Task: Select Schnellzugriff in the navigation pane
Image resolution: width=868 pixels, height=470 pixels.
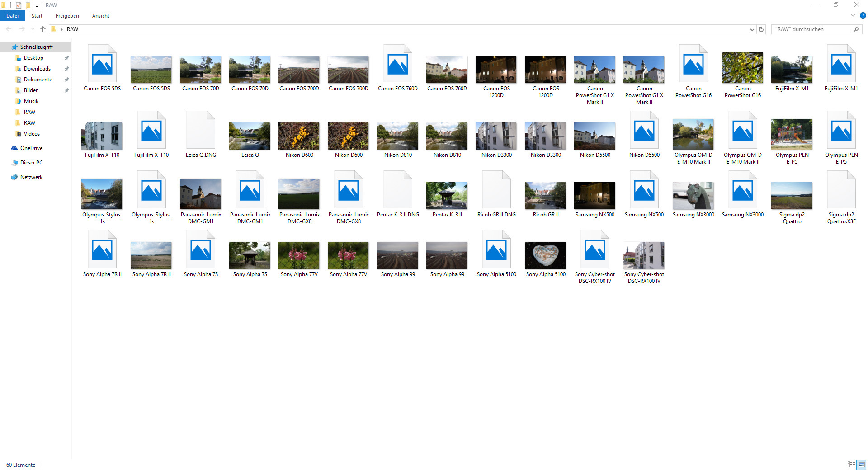Action: (36, 47)
